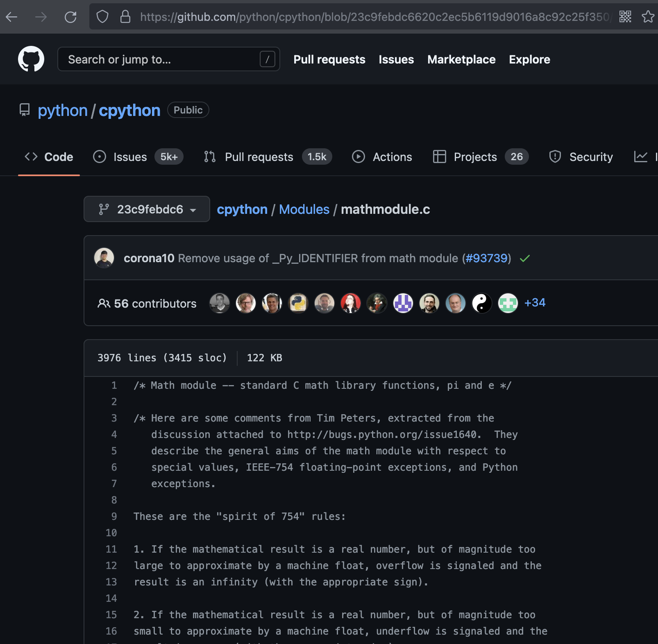
Task: Click the code line 'These are the "spirit of 754" rules:'
Action: (240, 517)
